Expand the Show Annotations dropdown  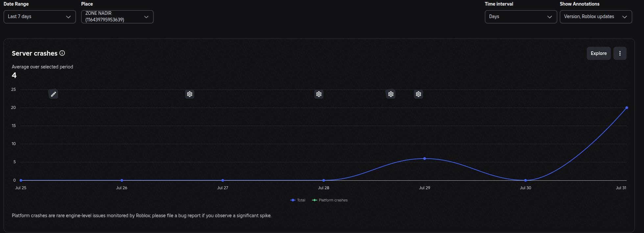pos(596,17)
